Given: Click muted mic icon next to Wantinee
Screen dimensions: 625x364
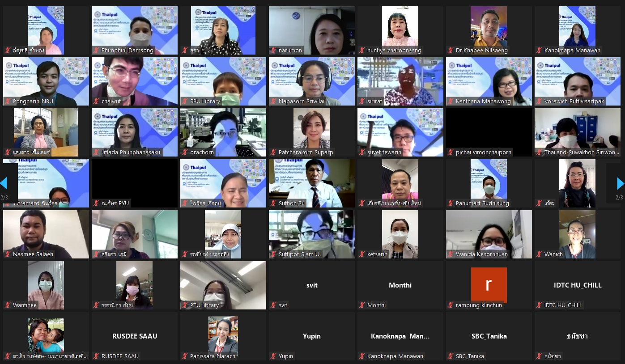Looking at the screenshot, I should 8,305.
